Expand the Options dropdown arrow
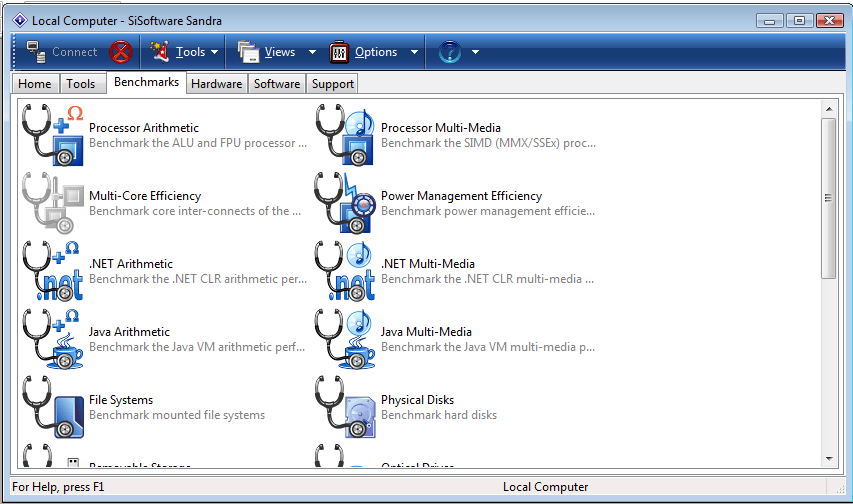Image resolution: width=853 pixels, height=504 pixels. click(x=415, y=52)
